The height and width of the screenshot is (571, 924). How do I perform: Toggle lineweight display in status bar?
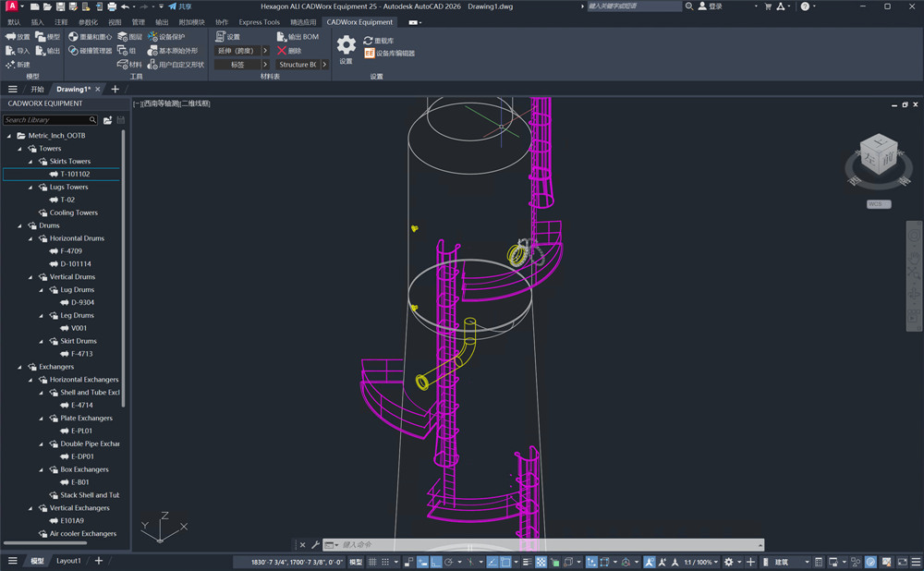point(527,562)
